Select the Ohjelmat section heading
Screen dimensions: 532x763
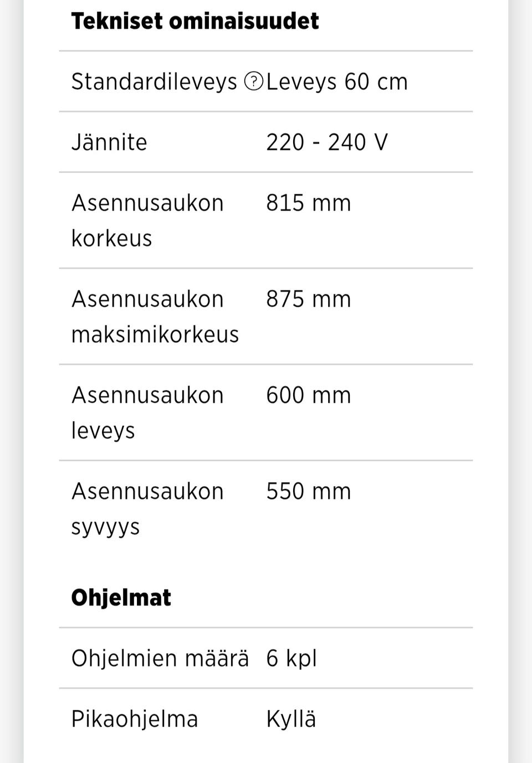(x=121, y=598)
